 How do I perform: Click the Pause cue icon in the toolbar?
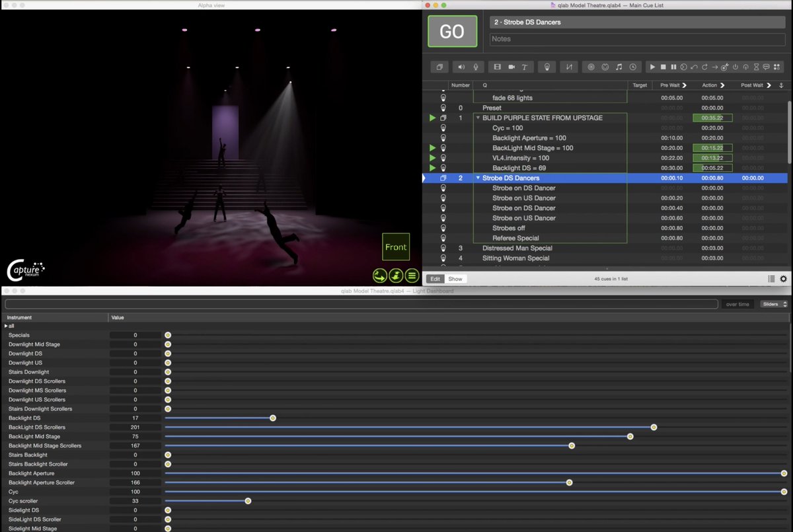pos(673,67)
